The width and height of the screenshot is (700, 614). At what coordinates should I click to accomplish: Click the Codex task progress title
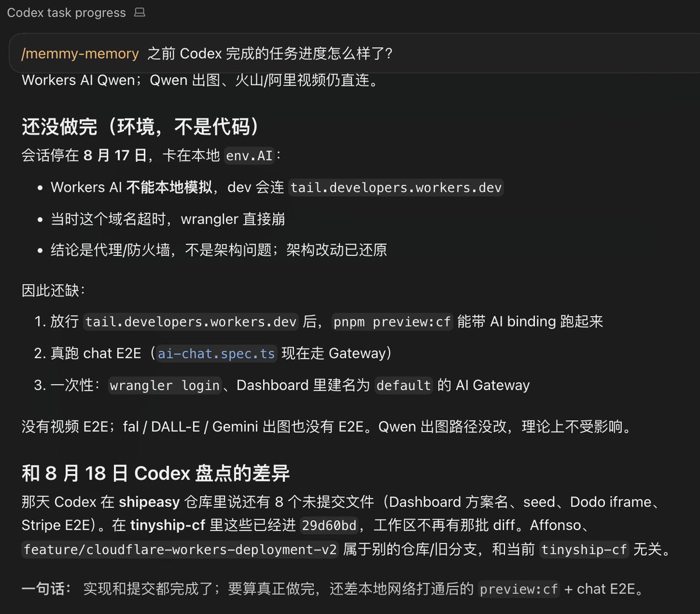click(66, 13)
